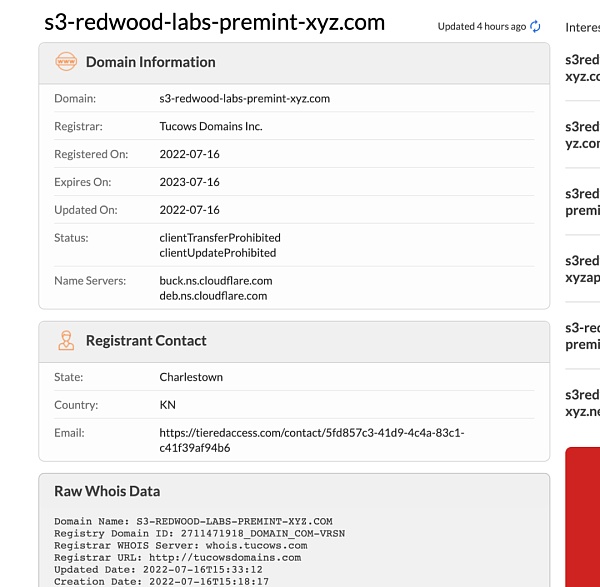Screen dimensions: 600x587
Task: Click the Raw Whois Data heading
Action: click(x=107, y=491)
